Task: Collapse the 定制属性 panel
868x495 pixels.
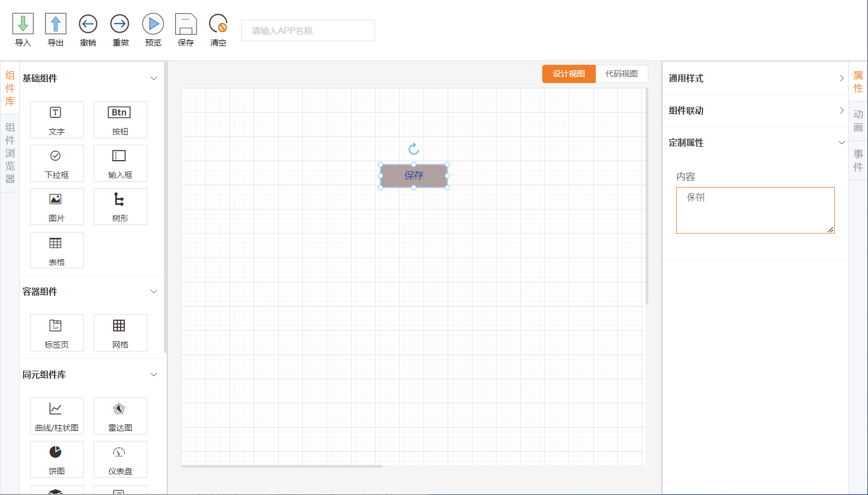Action: [x=755, y=142]
